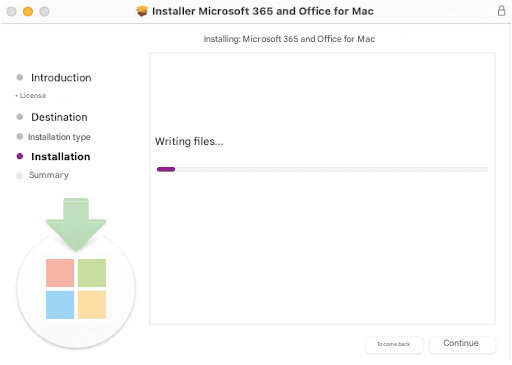Click the gray bullet beside Destination
This screenshot has height=365, width=512.
coord(20,117)
